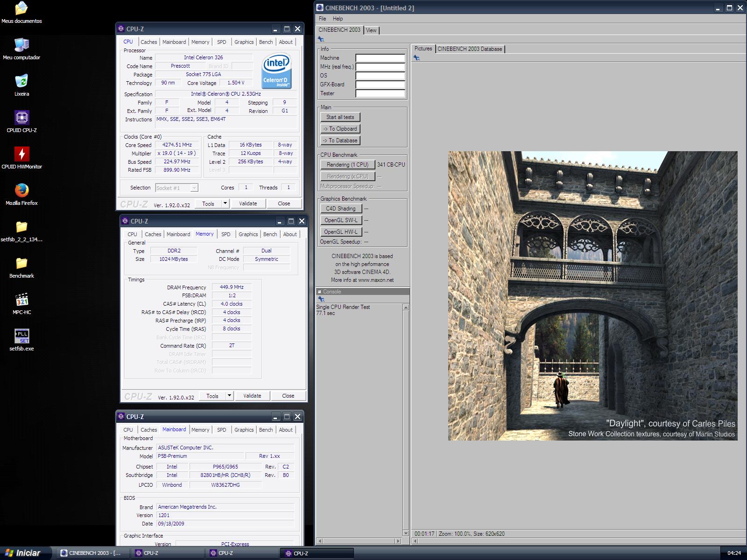Run C4D Shading benchmark
The image size is (747, 560).
click(341, 209)
